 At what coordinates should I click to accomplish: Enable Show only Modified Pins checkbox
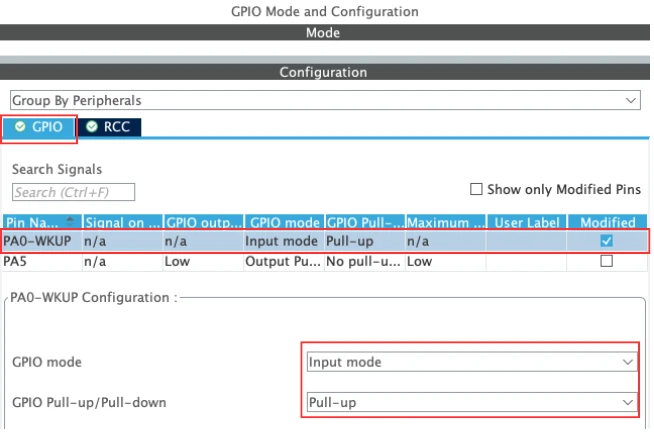click(x=476, y=189)
